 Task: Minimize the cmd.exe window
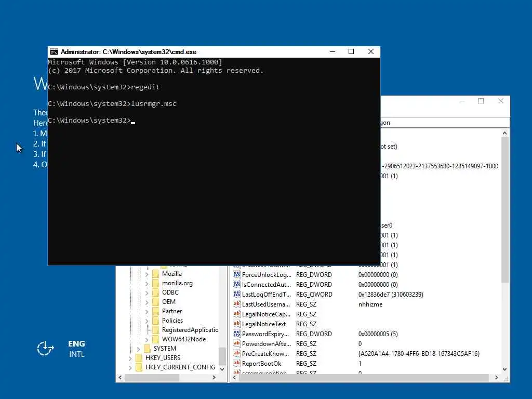[x=332, y=51]
